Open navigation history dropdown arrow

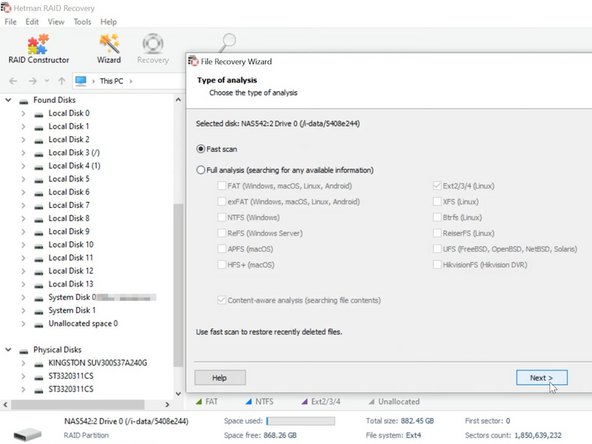point(47,81)
